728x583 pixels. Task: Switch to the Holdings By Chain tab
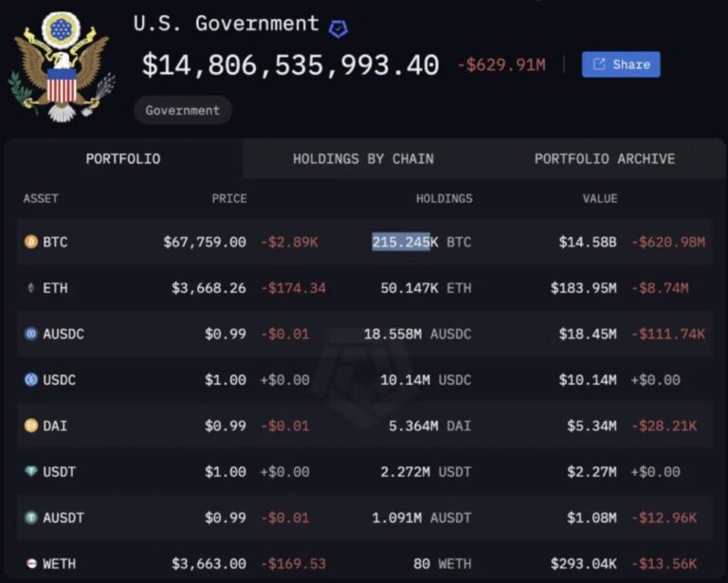click(x=363, y=158)
